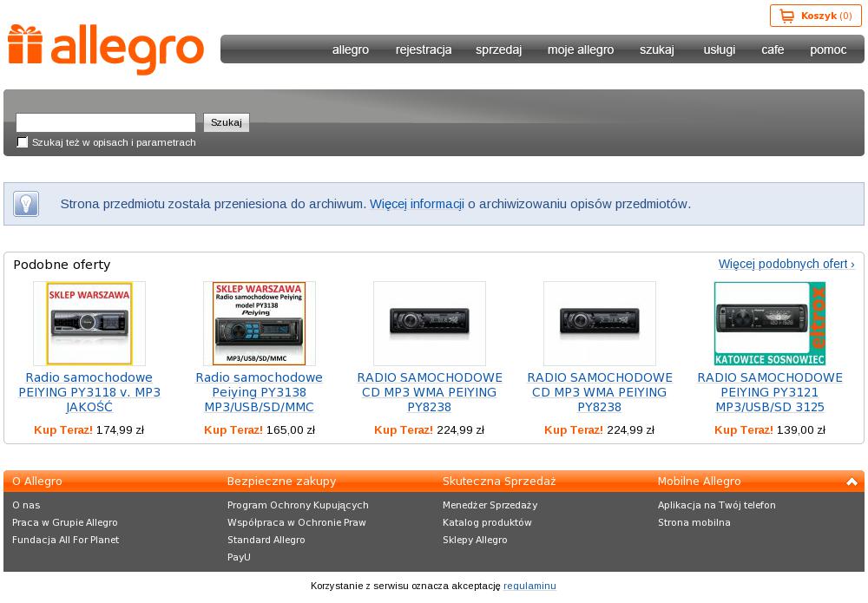This screenshot has width=868, height=603.
Task: Open the pomoc help menu
Action: click(x=828, y=49)
